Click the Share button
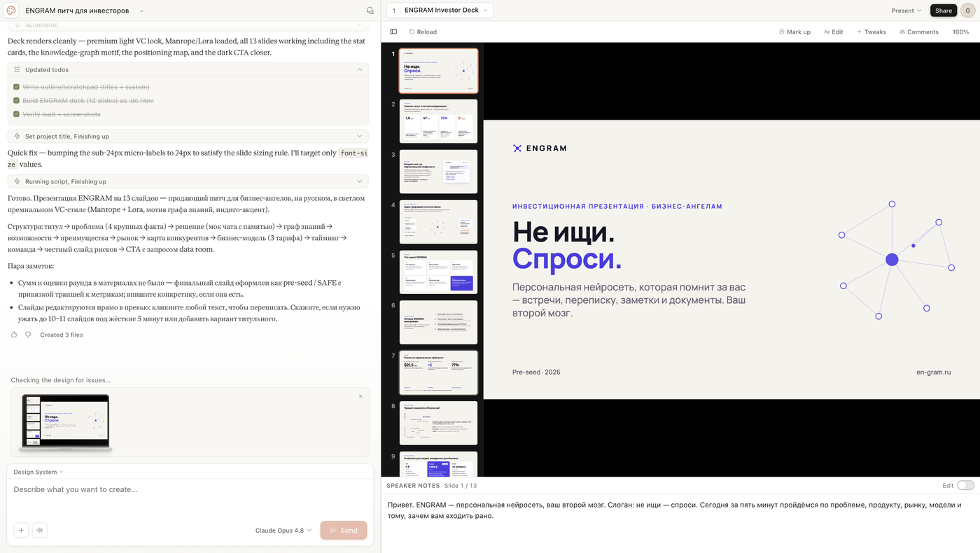Screen dimensions: 980x553 pos(944,10)
